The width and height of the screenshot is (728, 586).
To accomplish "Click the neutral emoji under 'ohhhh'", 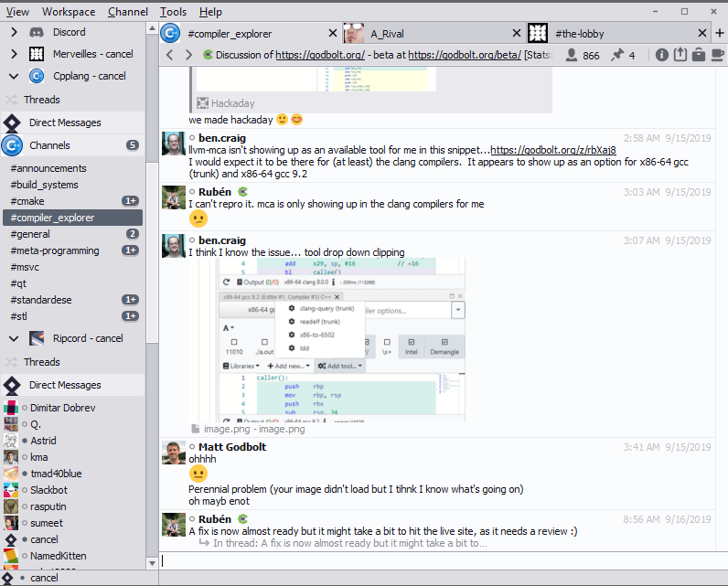I will point(198,474).
